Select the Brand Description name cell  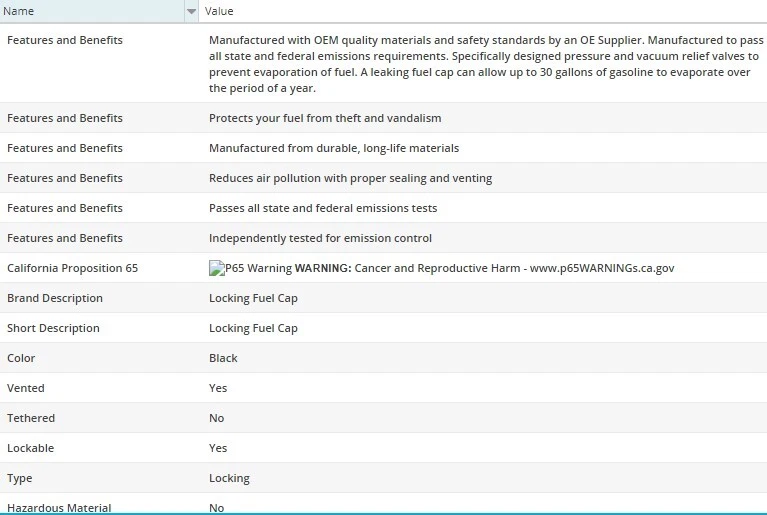55,298
